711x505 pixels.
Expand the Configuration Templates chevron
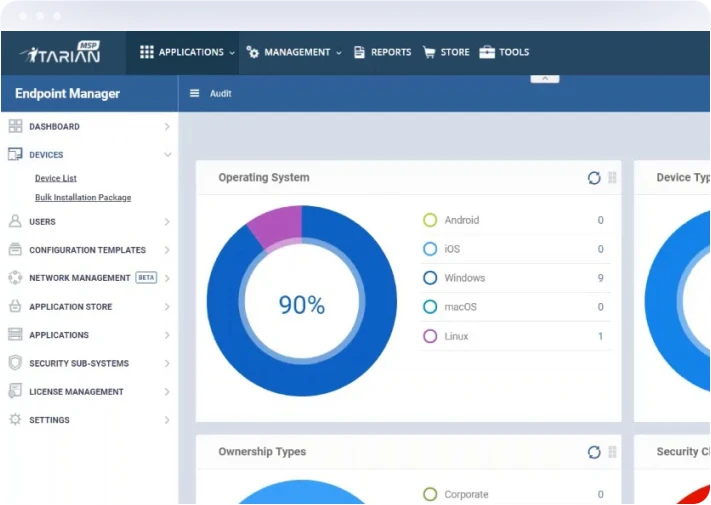tap(167, 250)
